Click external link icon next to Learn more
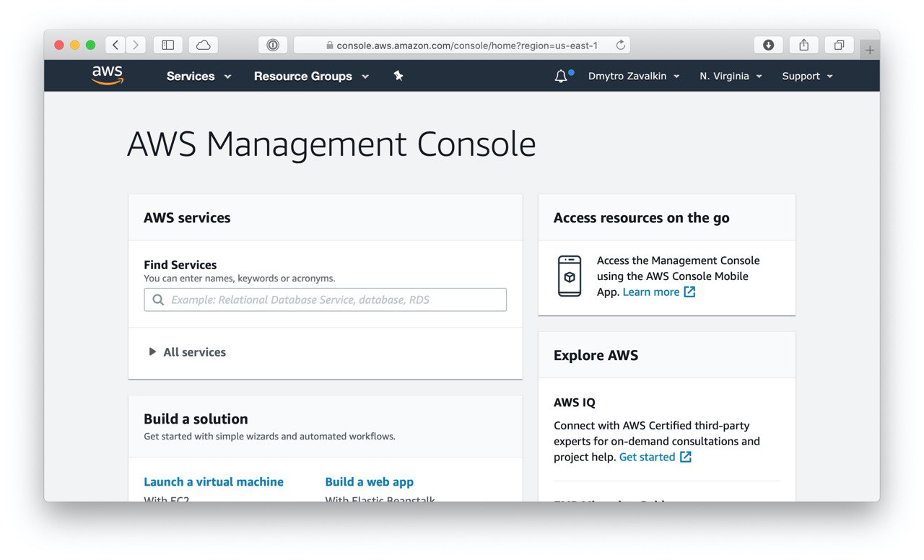Viewport: 924px width, 560px height. click(x=689, y=292)
